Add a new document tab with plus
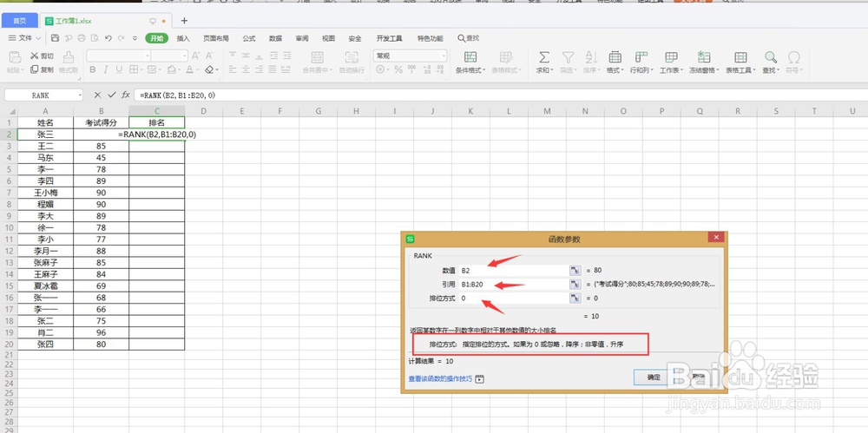Image resolution: width=868 pixels, height=433 pixels. (184, 21)
